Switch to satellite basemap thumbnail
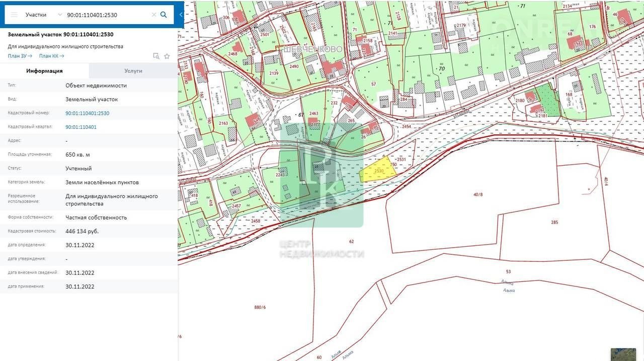The height and width of the screenshot is (361, 644). coord(623,354)
